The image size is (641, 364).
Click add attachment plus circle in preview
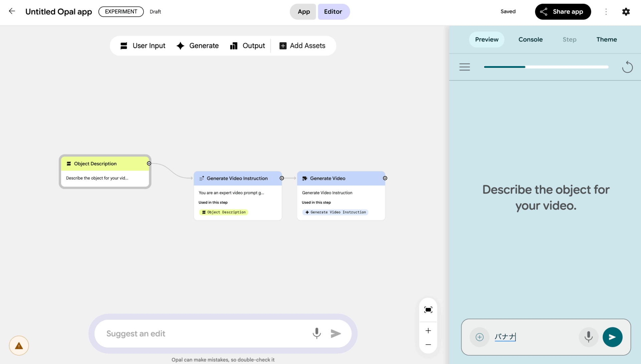pos(479,337)
